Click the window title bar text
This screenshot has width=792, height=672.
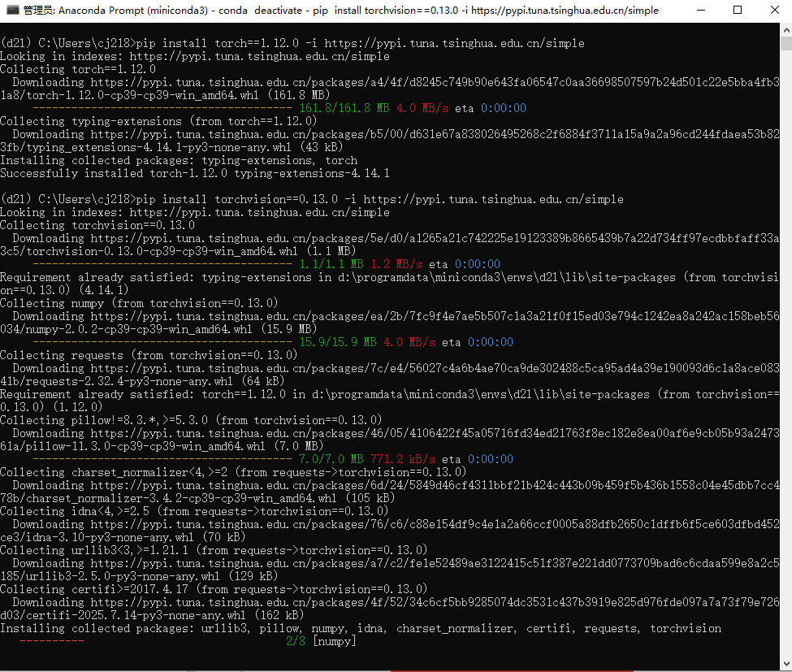click(x=341, y=10)
